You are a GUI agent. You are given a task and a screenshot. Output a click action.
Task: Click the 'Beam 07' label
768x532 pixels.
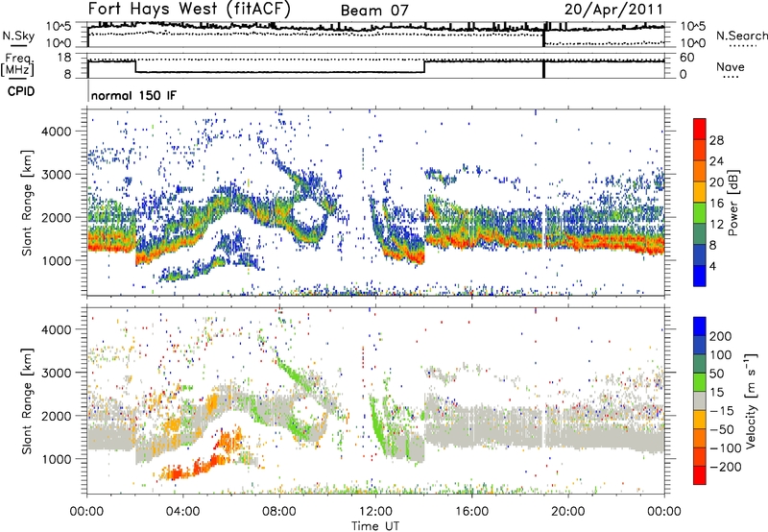pos(374,11)
